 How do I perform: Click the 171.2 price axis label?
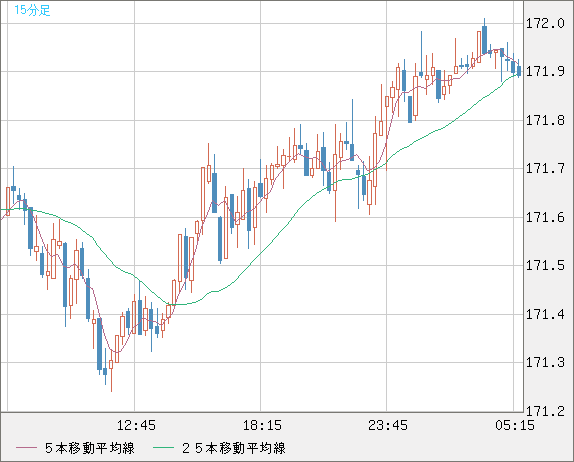pos(545,411)
